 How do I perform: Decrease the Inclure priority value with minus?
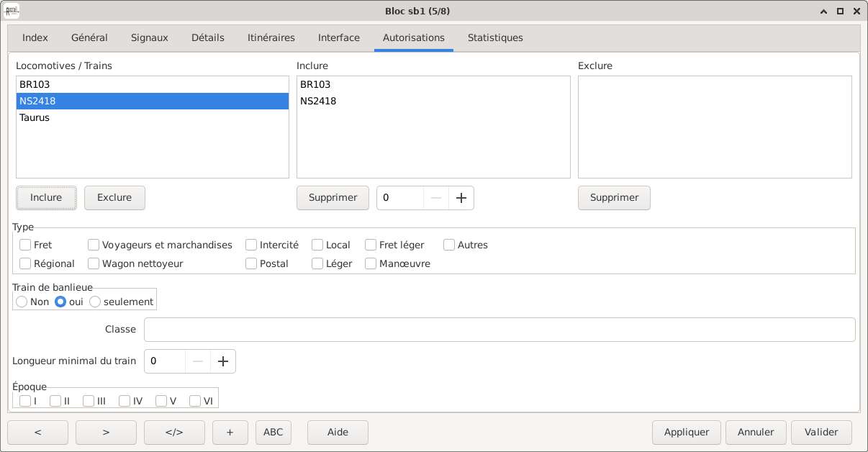436,198
